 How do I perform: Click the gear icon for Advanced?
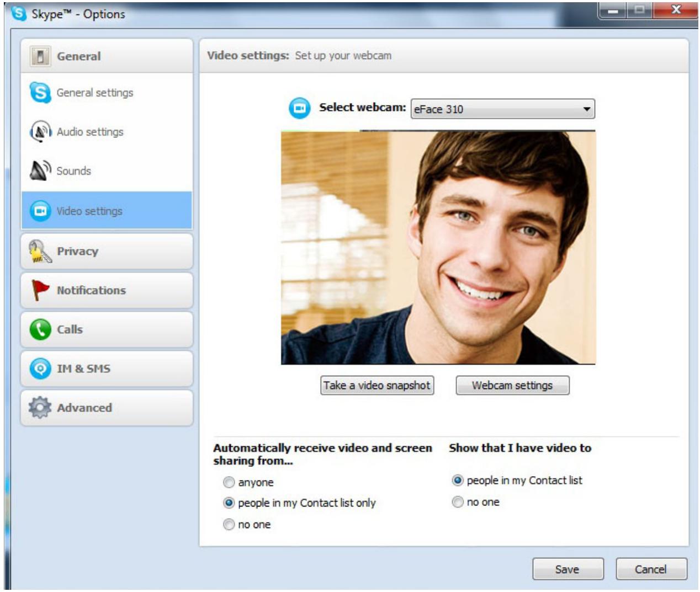click(40, 408)
